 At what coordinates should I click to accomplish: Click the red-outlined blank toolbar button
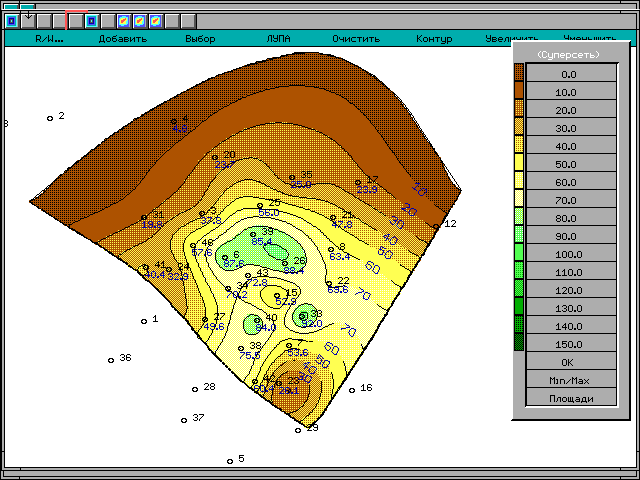(x=75, y=20)
